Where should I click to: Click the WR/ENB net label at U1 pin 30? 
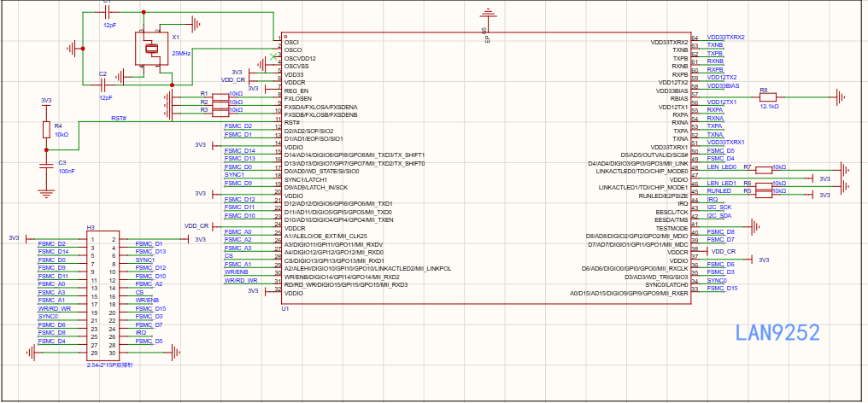(237, 272)
